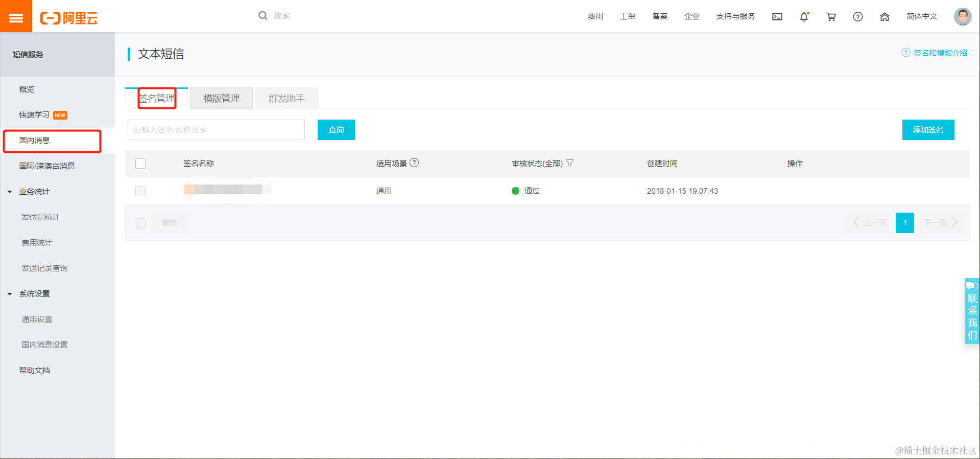Go to the 上一页 pagination button
Image resolution: width=980 pixels, height=459 pixels.
870,223
